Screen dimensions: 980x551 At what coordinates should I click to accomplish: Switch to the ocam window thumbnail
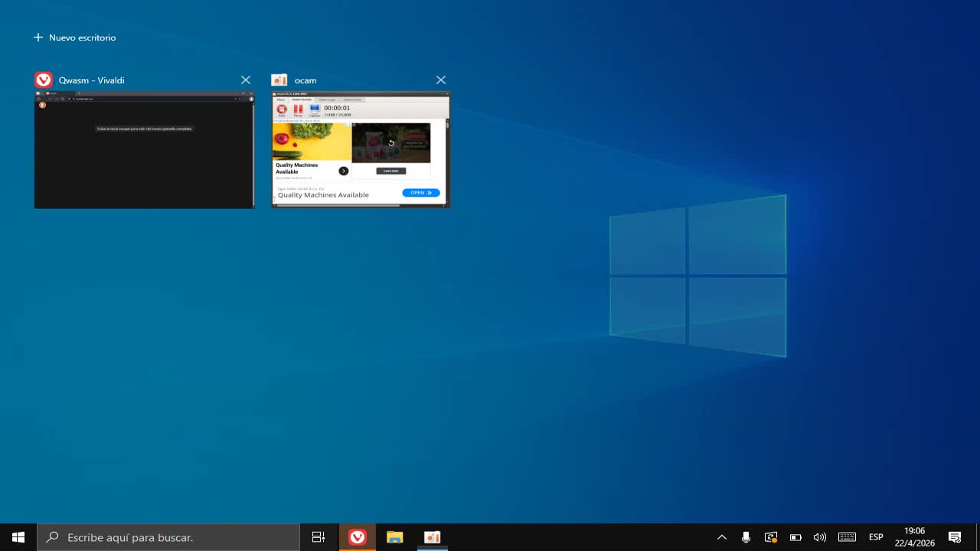pyautogui.click(x=361, y=150)
